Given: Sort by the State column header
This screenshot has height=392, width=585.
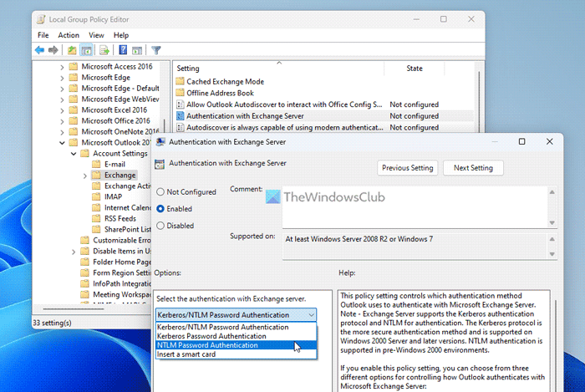Looking at the screenshot, I should [x=415, y=69].
